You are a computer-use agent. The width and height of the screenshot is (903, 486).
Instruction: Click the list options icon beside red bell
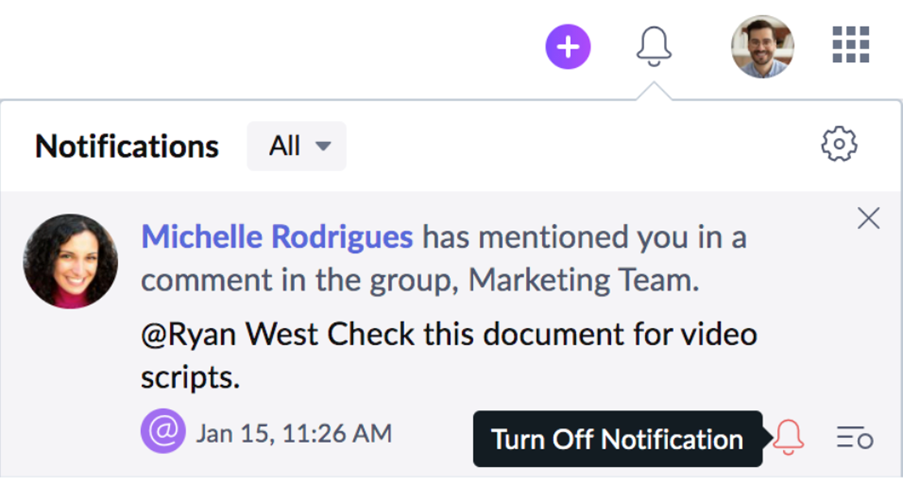point(855,437)
